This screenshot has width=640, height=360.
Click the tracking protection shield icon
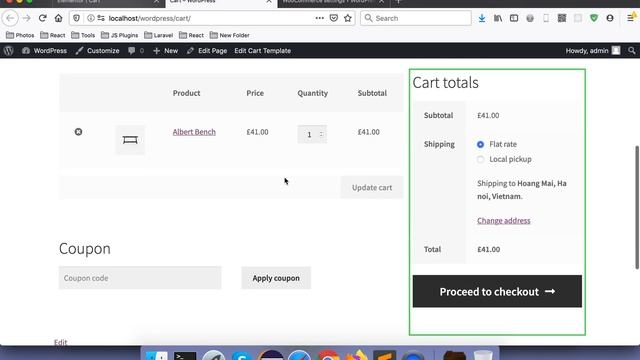pos(76,18)
